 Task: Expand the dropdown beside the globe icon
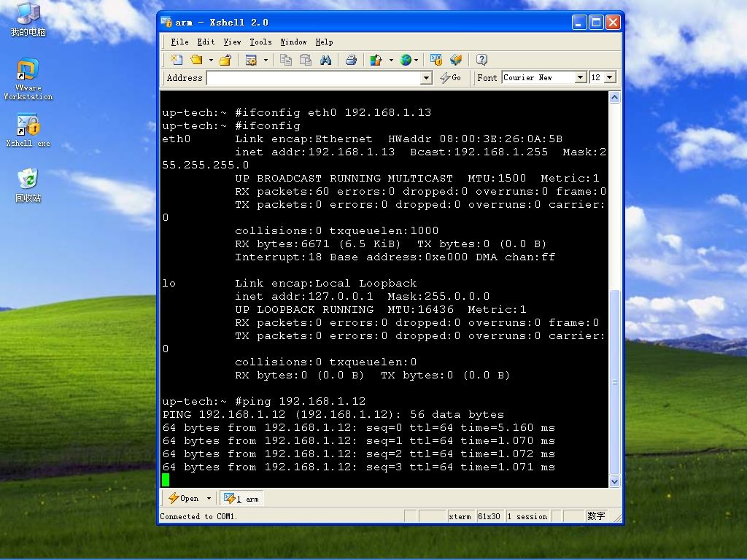(x=417, y=60)
